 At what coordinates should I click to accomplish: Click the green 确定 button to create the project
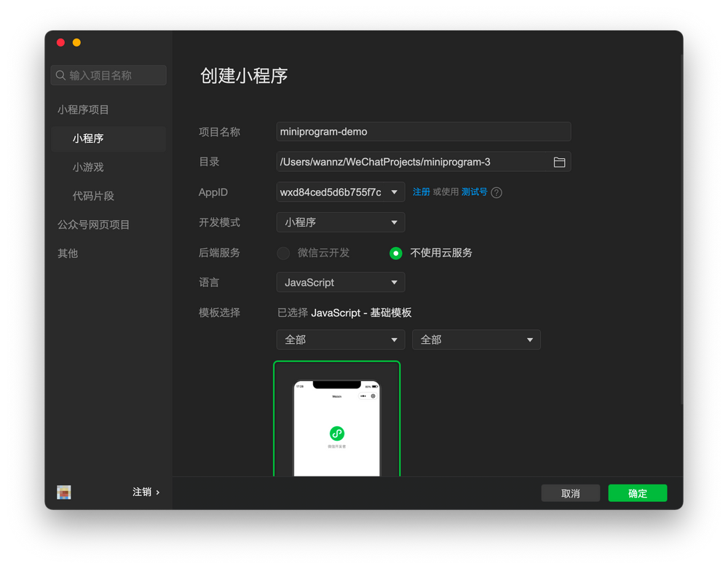click(x=637, y=493)
